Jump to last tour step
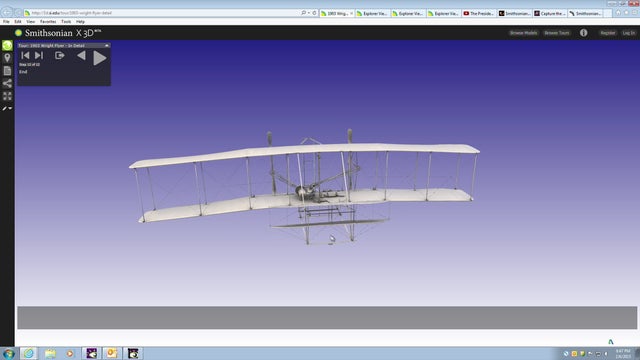The width and height of the screenshot is (640, 360). click(x=39, y=55)
